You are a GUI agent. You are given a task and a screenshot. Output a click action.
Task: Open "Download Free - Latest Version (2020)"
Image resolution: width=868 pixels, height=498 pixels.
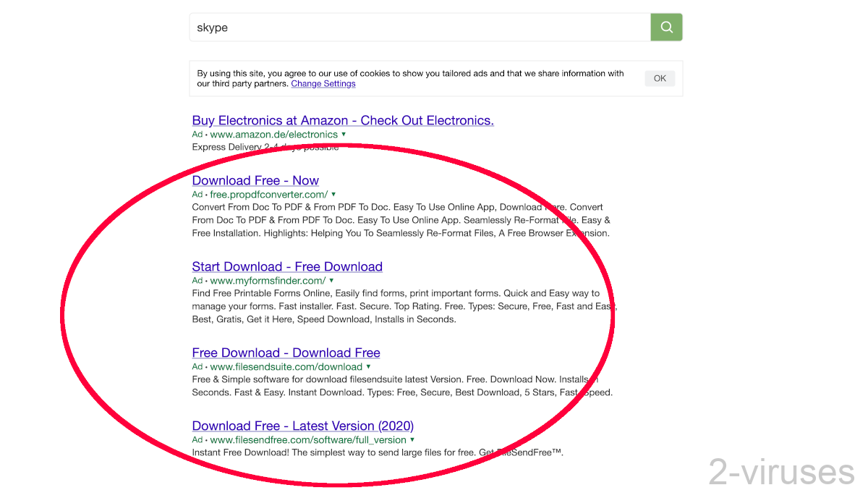[302, 426]
